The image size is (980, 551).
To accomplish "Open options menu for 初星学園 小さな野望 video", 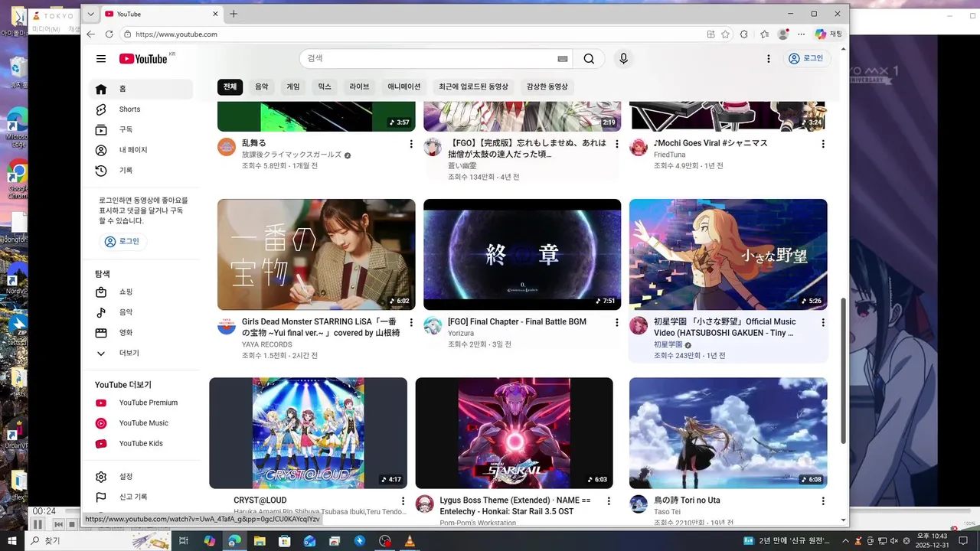I will pos(823,323).
